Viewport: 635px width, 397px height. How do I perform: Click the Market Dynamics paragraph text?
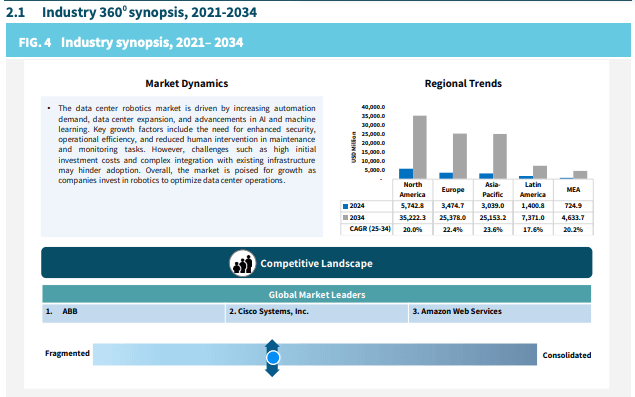click(x=187, y=144)
